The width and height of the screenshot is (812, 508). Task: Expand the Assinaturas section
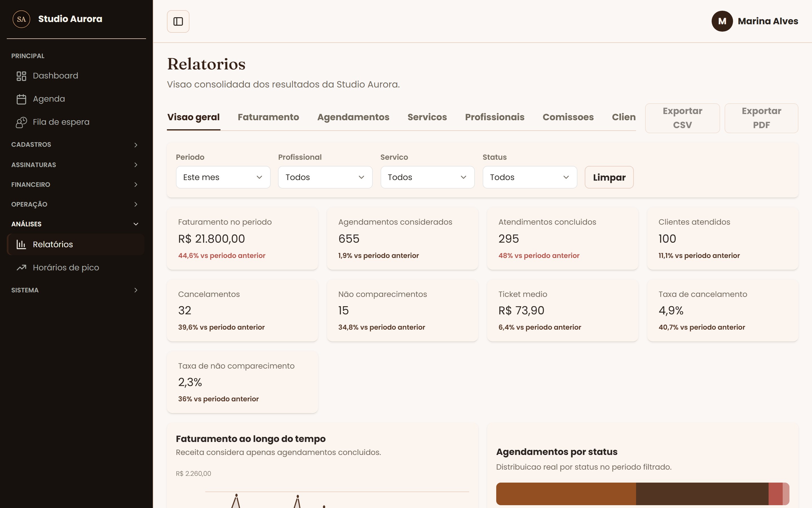click(x=76, y=165)
